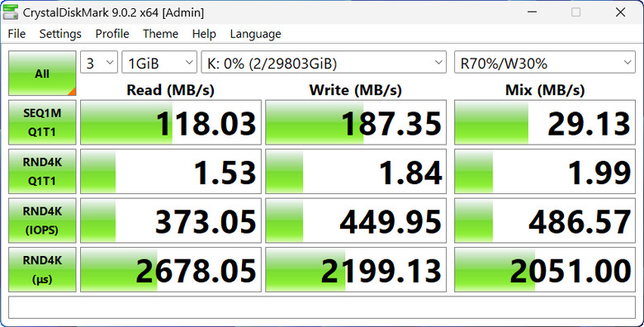
Task: Select the IOPS read value 373.05
Action: click(171, 220)
